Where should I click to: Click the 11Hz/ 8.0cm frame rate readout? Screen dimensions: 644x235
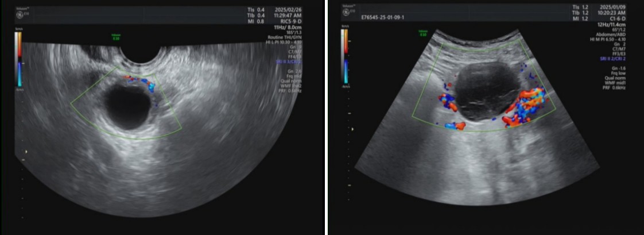pyautogui.click(x=288, y=28)
